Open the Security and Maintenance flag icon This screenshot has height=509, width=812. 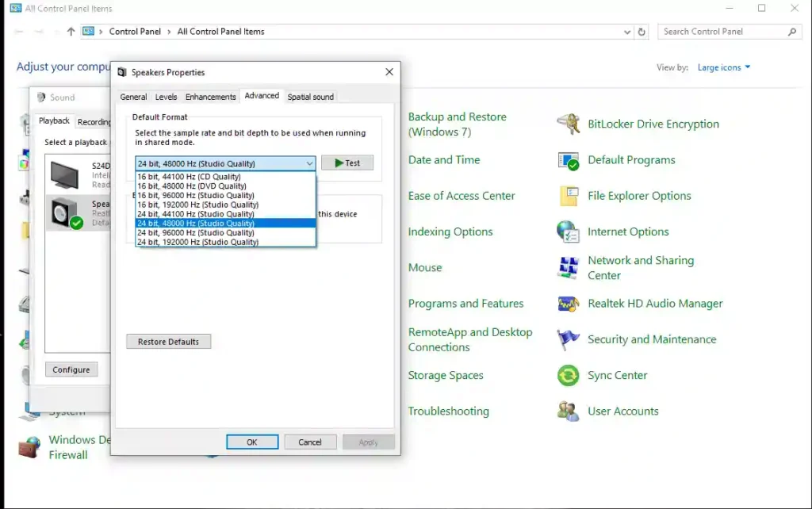pos(568,339)
